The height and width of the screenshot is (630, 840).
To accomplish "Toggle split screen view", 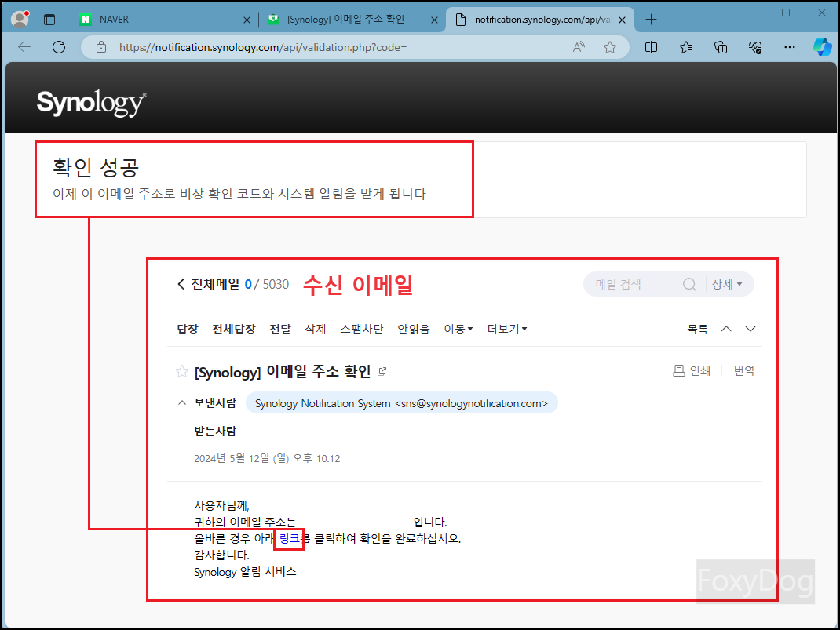I will [651, 47].
